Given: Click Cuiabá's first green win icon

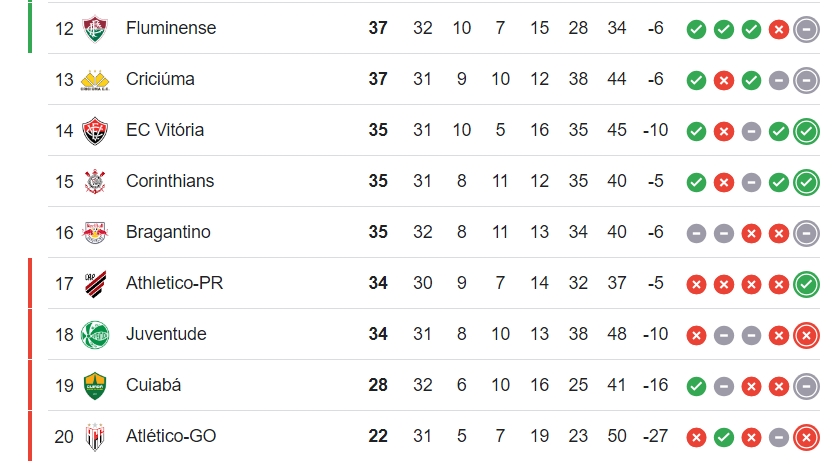Looking at the screenshot, I should (x=696, y=386).
